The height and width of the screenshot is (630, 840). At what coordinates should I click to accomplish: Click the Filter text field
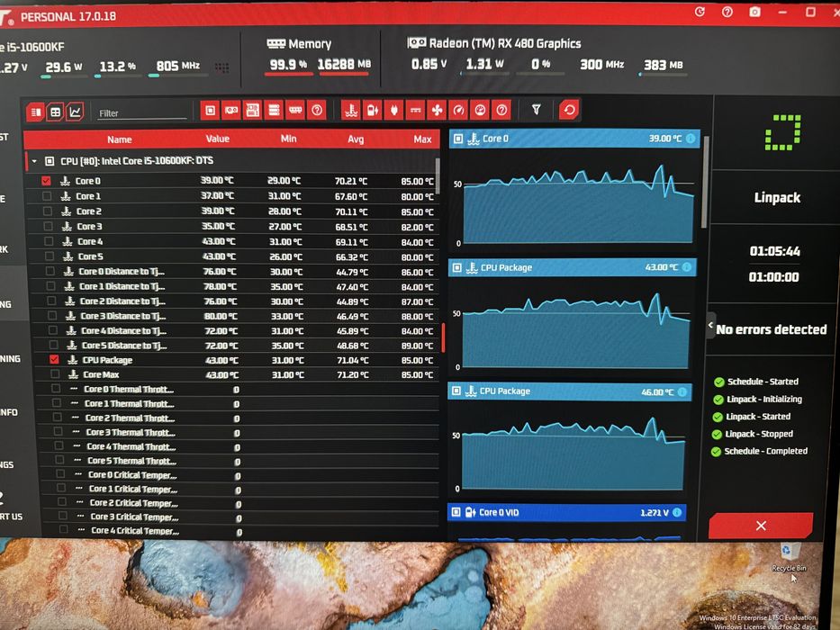pos(142,113)
